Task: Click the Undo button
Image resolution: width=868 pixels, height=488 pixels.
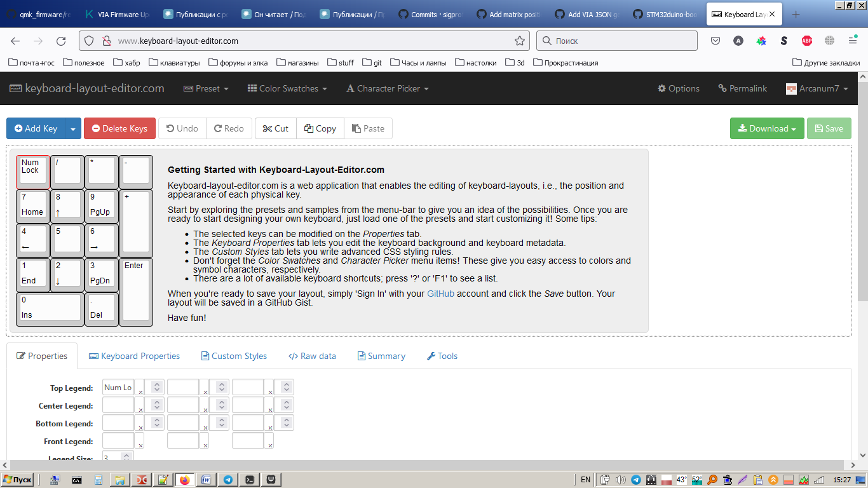Action: coord(182,128)
